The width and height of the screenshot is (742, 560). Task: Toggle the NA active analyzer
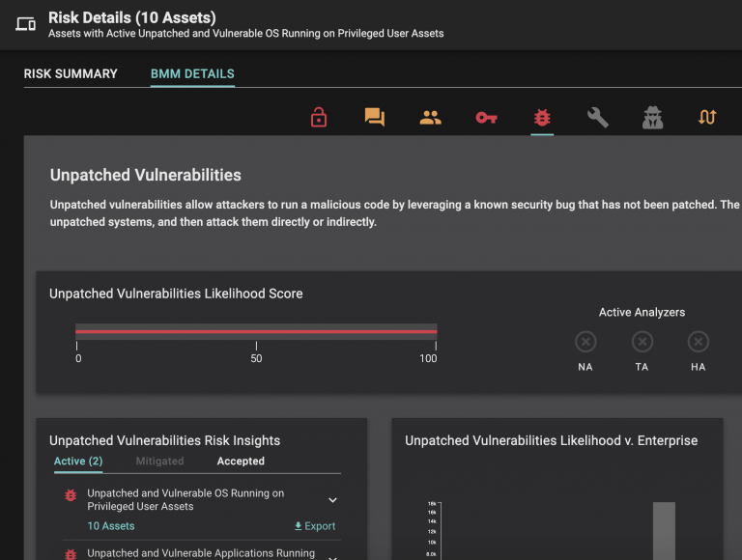pos(585,342)
